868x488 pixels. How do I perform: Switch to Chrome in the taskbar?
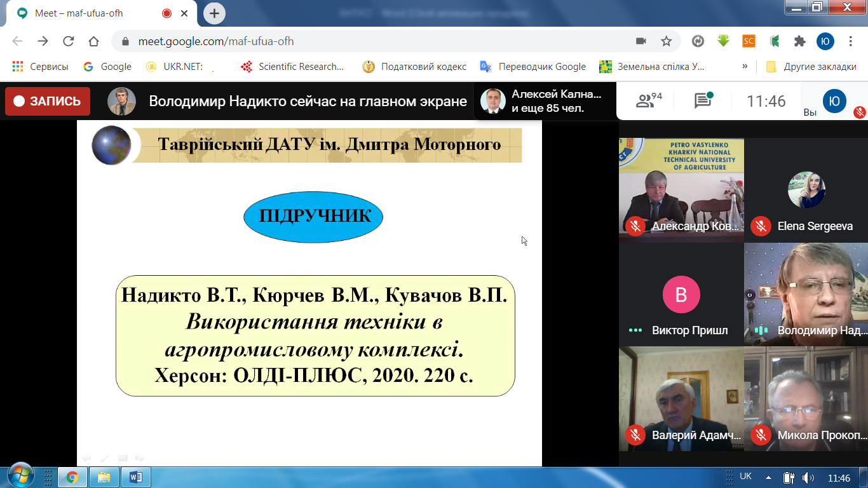click(x=72, y=477)
